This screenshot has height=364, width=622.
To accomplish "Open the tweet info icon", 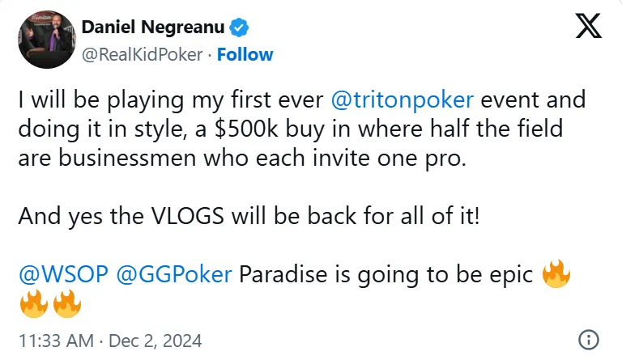I will coord(590,339).
